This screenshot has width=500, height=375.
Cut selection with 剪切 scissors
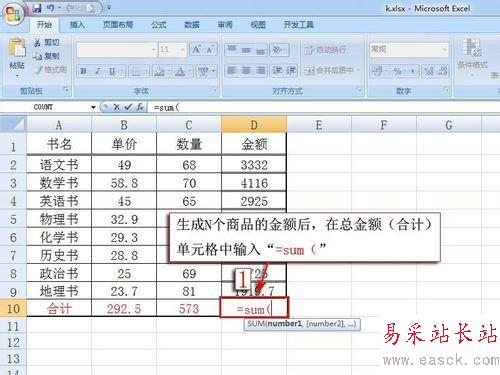(46, 42)
